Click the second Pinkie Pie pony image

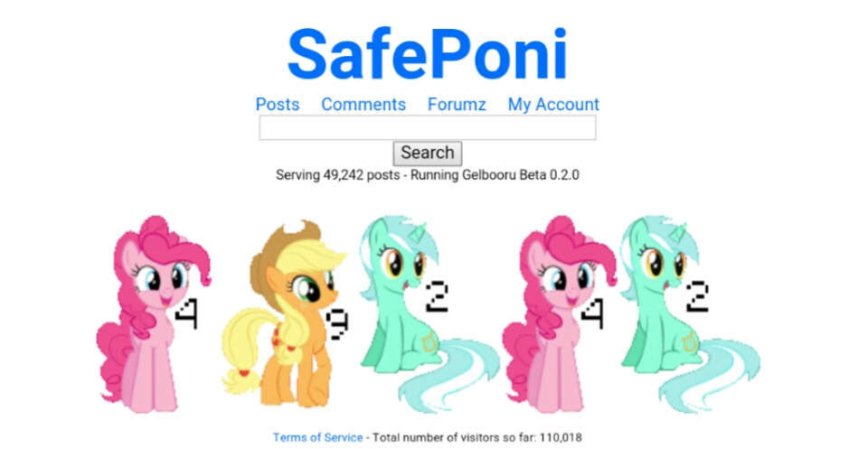click(560, 314)
